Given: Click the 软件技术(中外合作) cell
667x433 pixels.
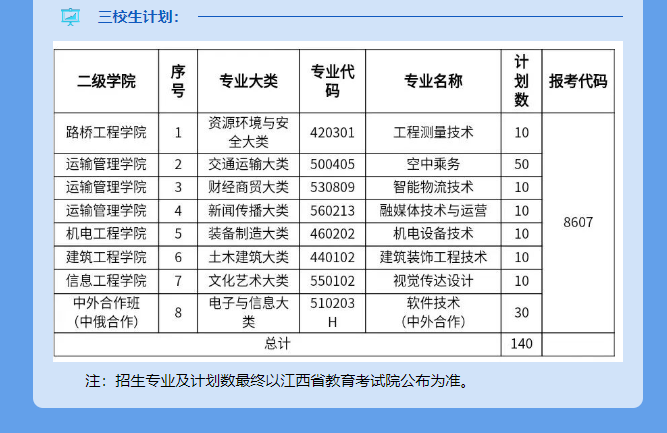Looking at the screenshot, I should [x=433, y=313].
